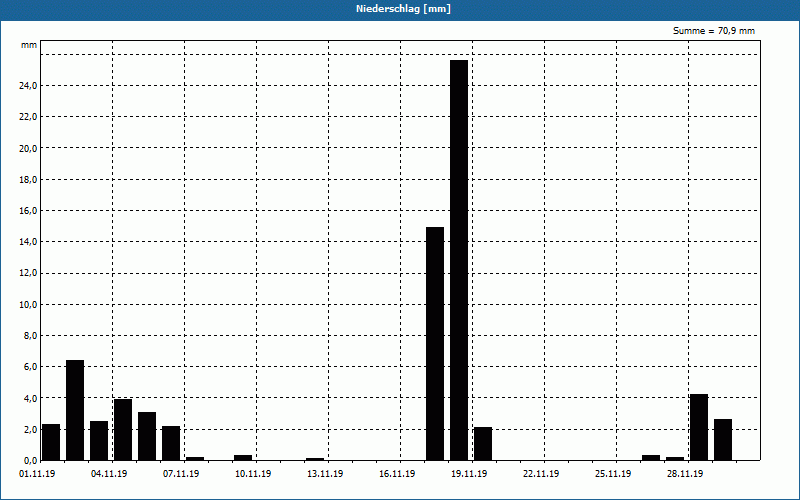The width and height of the screenshot is (800, 500).
Task: Click the 3.9 mm bar after 04.11.19 tick
Action: (x=123, y=430)
